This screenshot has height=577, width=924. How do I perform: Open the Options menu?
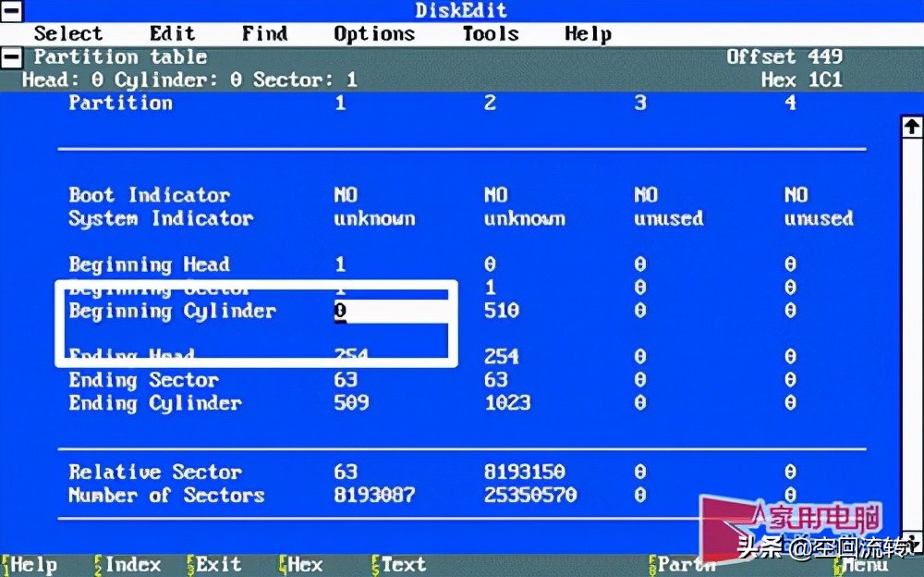(x=374, y=34)
